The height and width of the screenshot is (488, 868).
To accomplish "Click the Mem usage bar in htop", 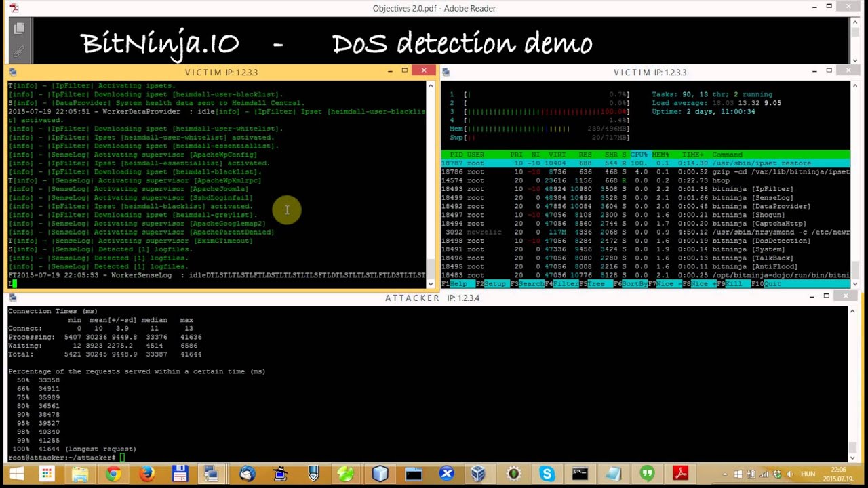I will [539, 129].
